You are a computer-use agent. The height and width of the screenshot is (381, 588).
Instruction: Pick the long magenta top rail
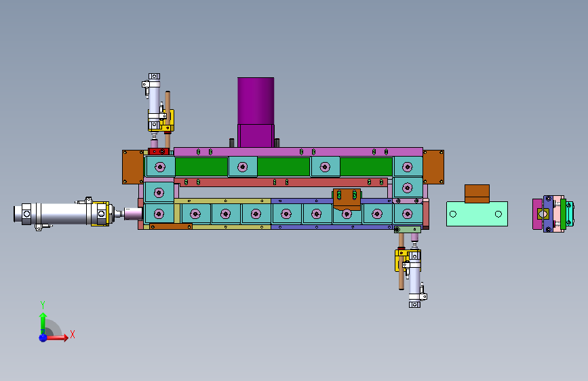[x=298, y=152]
